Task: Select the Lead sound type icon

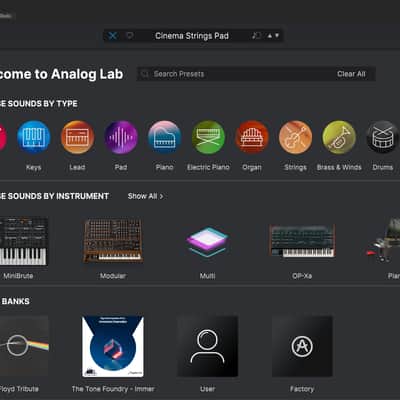Action: pos(77,137)
